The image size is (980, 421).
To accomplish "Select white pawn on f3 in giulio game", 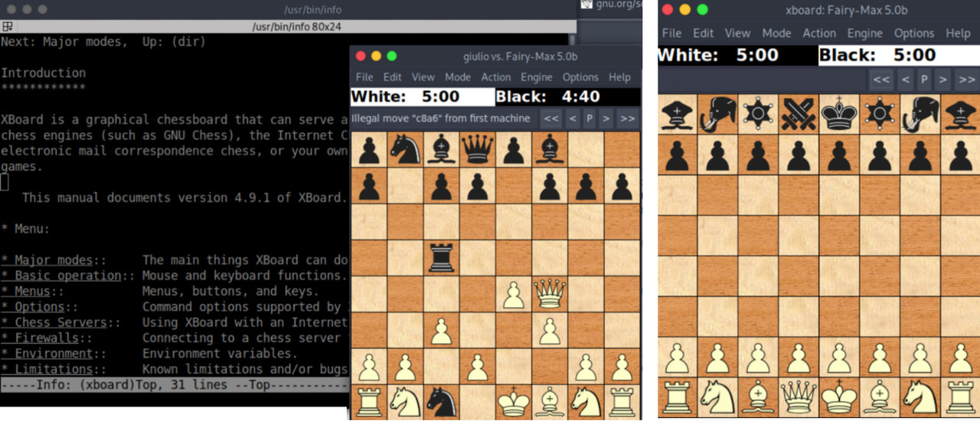I will point(549,331).
